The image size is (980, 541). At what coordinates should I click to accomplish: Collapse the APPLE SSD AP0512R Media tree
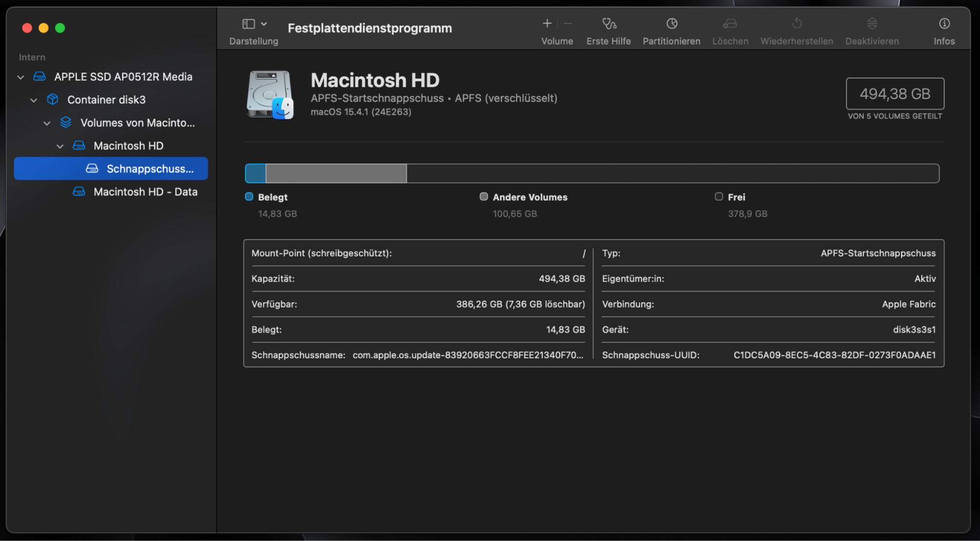(21, 77)
